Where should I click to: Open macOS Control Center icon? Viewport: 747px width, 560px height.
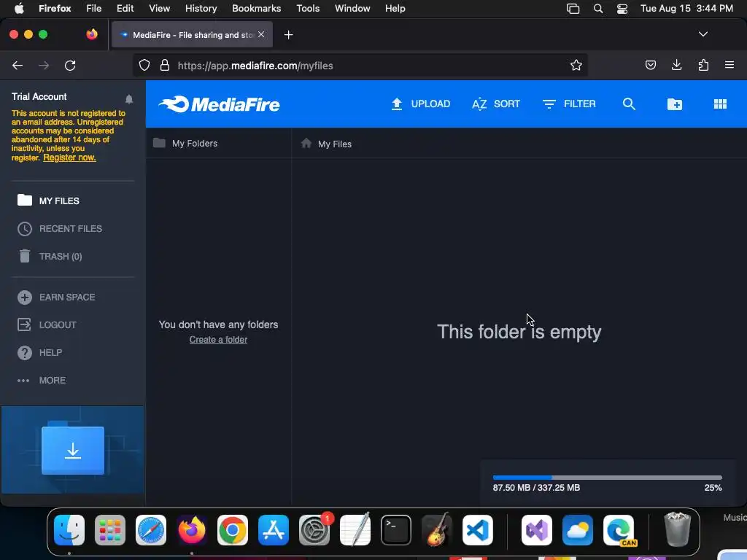tap(622, 9)
